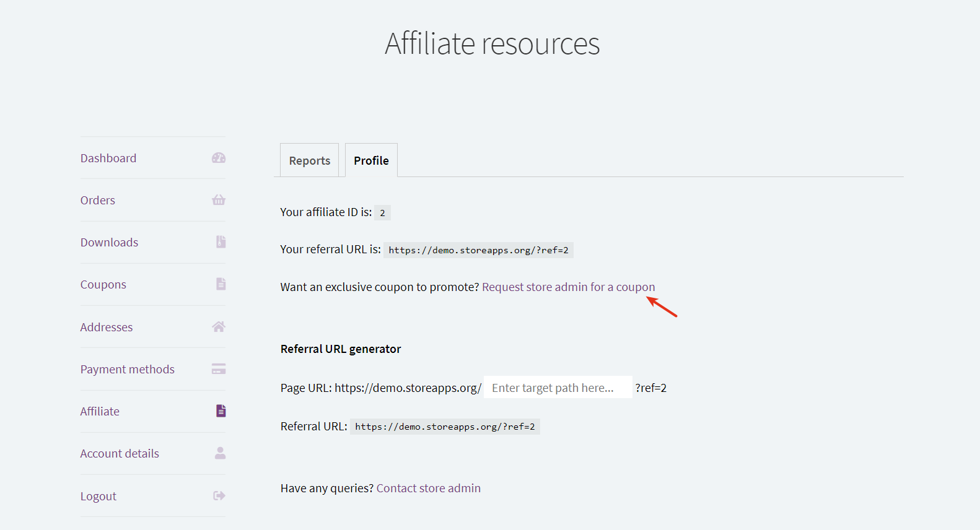980x530 pixels.
Task: Click the Downloads file icon
Action: (x=221, y=242)
